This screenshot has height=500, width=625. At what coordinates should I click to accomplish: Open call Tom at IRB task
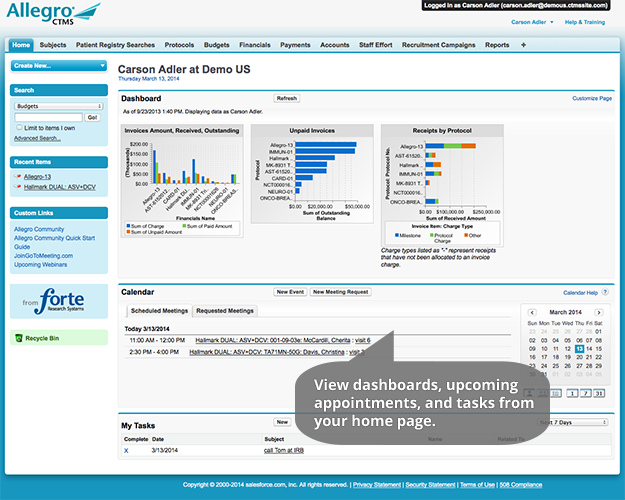(284, 451)
